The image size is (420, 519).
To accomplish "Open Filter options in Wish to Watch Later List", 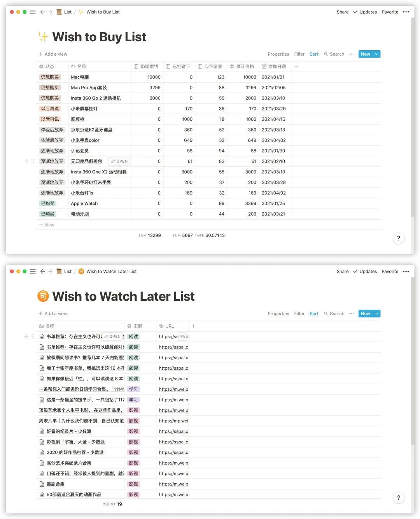I will click(x=299, y=314).
